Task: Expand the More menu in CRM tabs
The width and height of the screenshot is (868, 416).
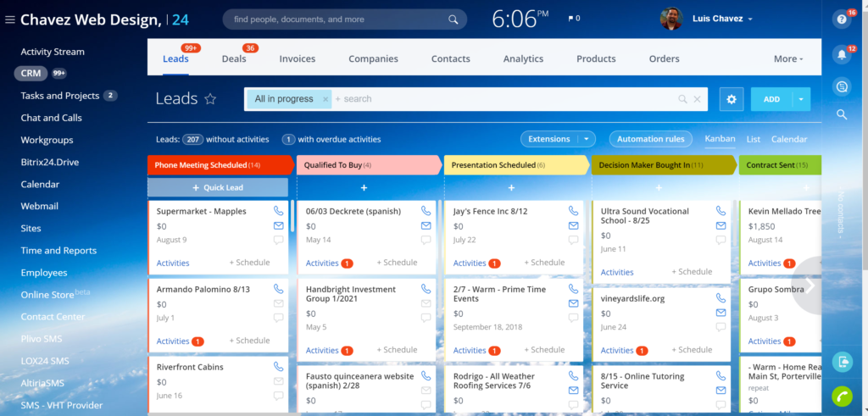Action: coord(788,58)
